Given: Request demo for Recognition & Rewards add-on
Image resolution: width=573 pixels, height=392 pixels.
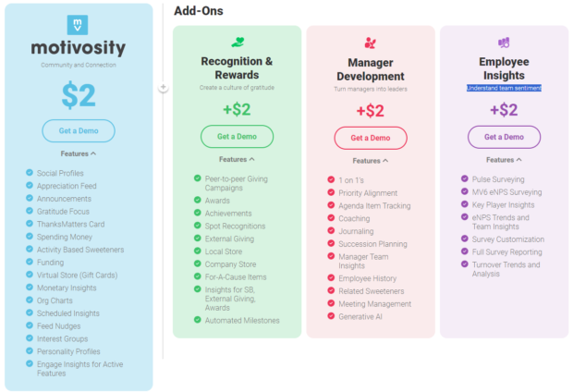Looking at the screenshot, I should [x=237, y=136].
